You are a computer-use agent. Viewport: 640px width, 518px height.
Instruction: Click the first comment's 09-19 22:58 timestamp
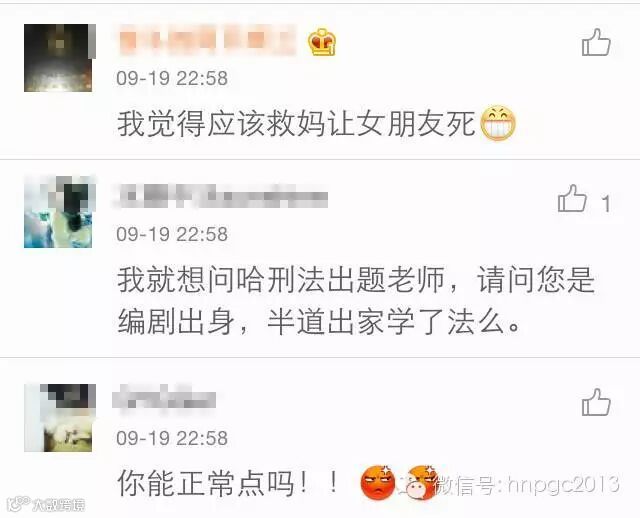pyautogui.click(x=172, y=78)
